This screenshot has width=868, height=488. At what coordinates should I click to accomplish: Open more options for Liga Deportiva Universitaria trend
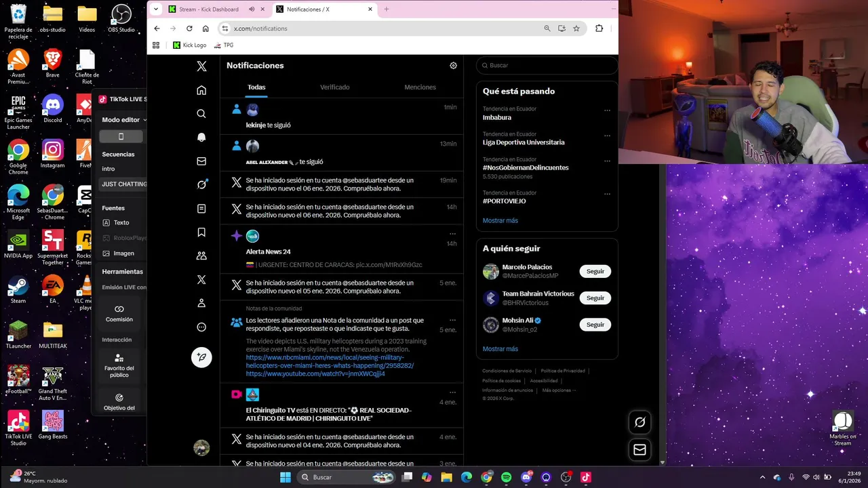click(x=607, y=136)
